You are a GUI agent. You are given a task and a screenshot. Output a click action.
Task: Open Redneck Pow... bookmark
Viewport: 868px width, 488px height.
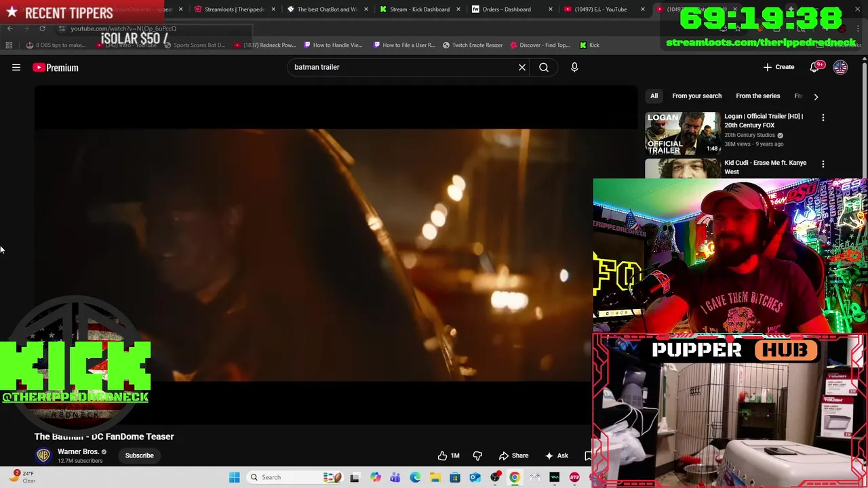click(264, 45)
